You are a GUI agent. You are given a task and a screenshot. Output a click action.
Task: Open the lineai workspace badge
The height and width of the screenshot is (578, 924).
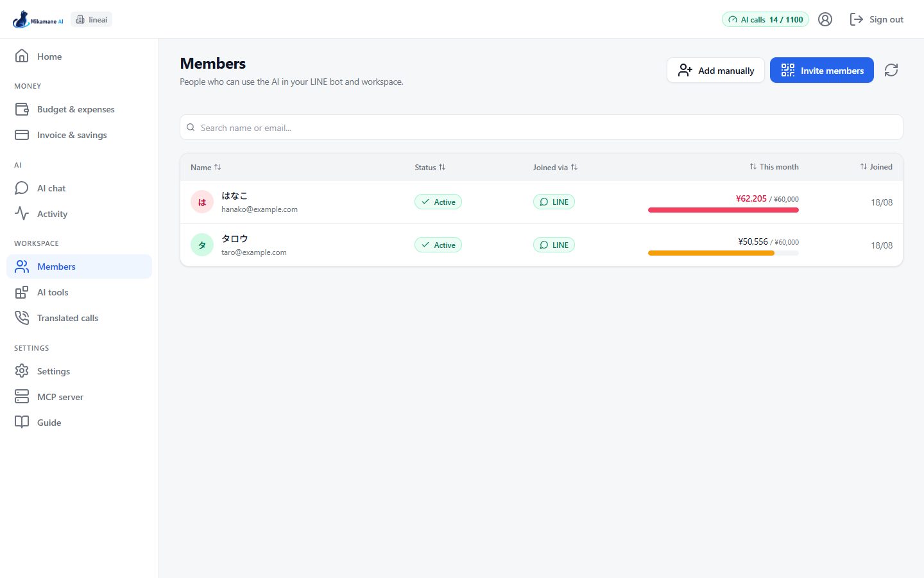[x=92, y=19]
